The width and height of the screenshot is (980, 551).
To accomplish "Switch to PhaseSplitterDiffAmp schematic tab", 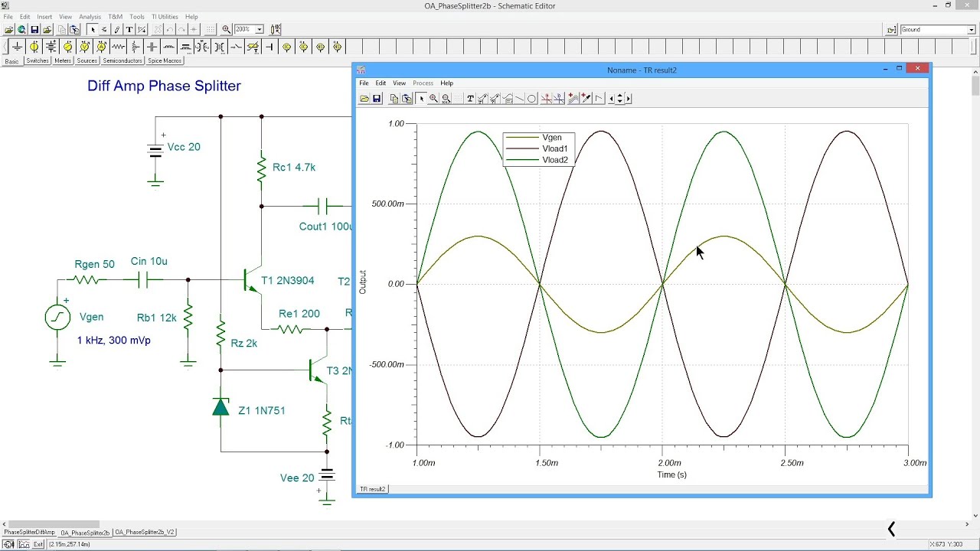I will [29, 532].
